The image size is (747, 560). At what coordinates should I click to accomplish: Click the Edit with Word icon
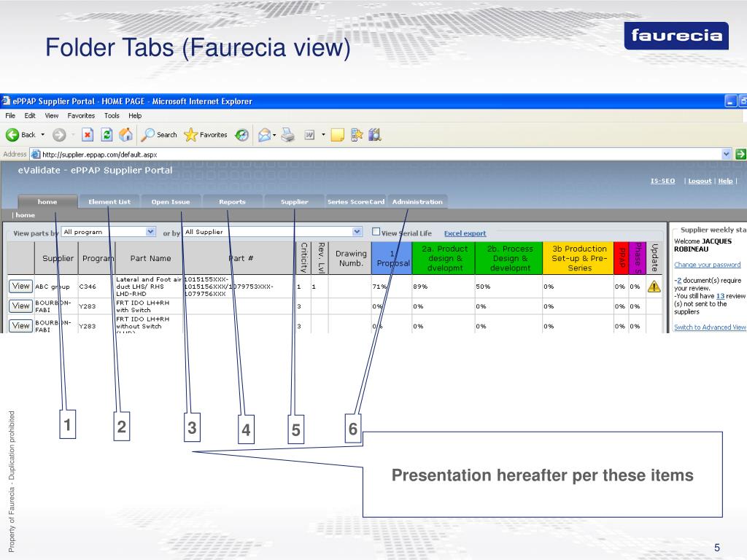pos(309,135)
